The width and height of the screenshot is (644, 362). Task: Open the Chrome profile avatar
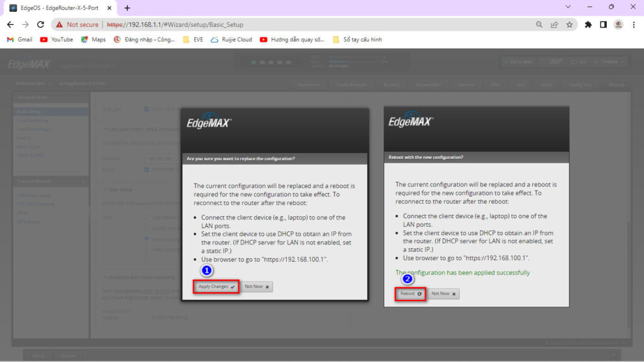tap(618, 25)
